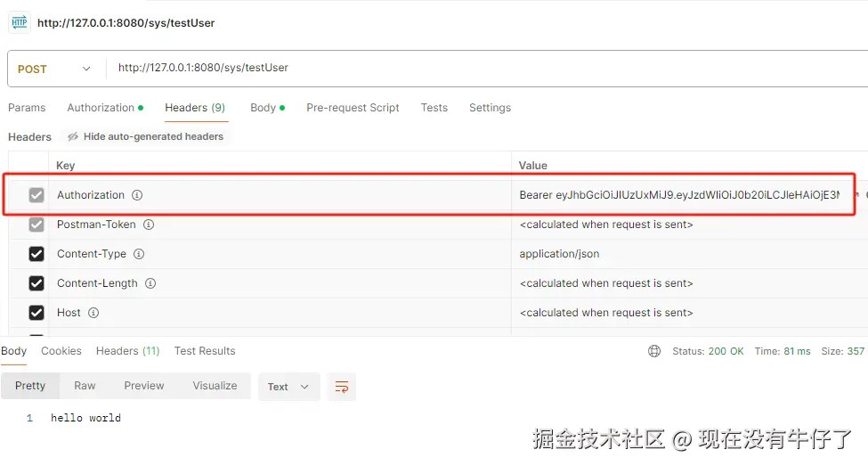The height and width of the screenshot is (466, 868).
Task: Click info icon beside Content-Length header
Action: pos(150,283)
